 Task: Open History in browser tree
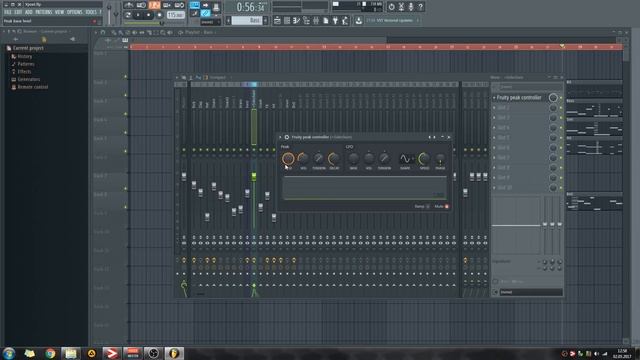[x=24, y=56]
